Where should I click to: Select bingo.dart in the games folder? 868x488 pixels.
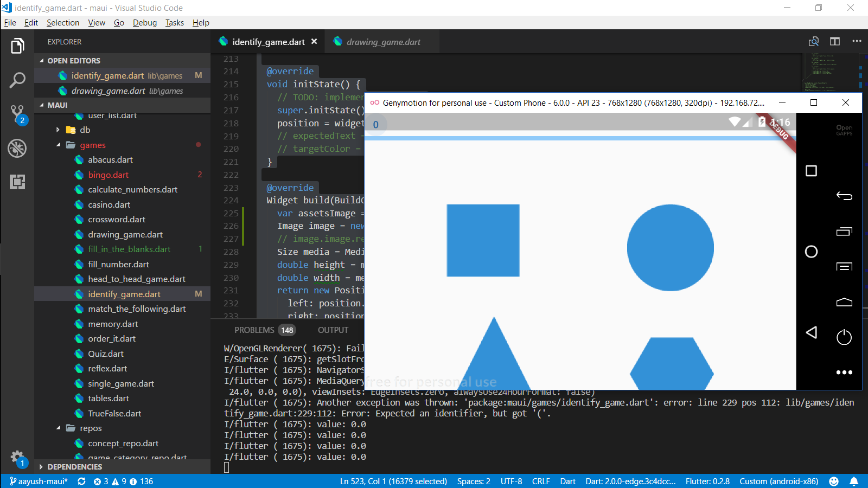pyautogui.click(x=108, y=175)
